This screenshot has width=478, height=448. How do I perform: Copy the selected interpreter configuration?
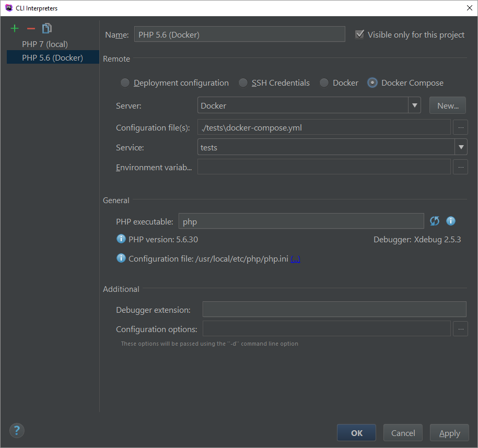[46, 28]
